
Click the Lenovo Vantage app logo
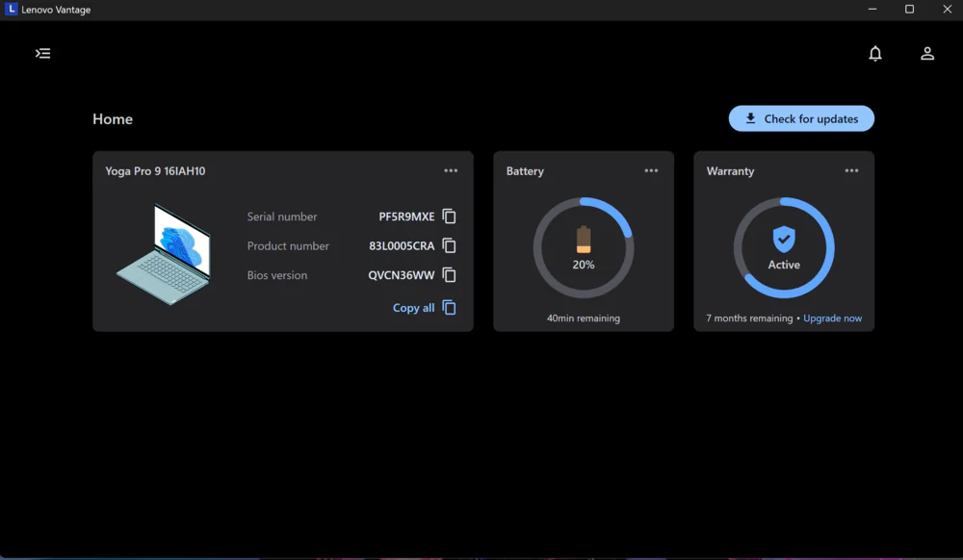pos(12,10)
